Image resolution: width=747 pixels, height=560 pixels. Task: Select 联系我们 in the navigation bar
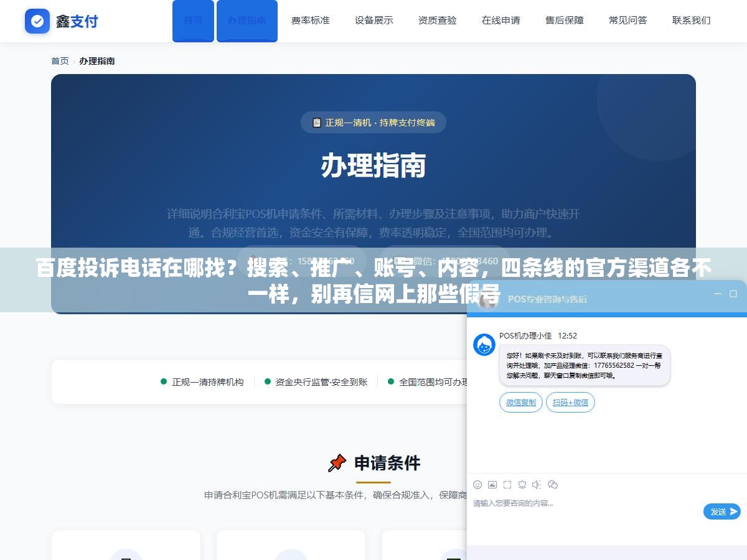tap(692, 21)
